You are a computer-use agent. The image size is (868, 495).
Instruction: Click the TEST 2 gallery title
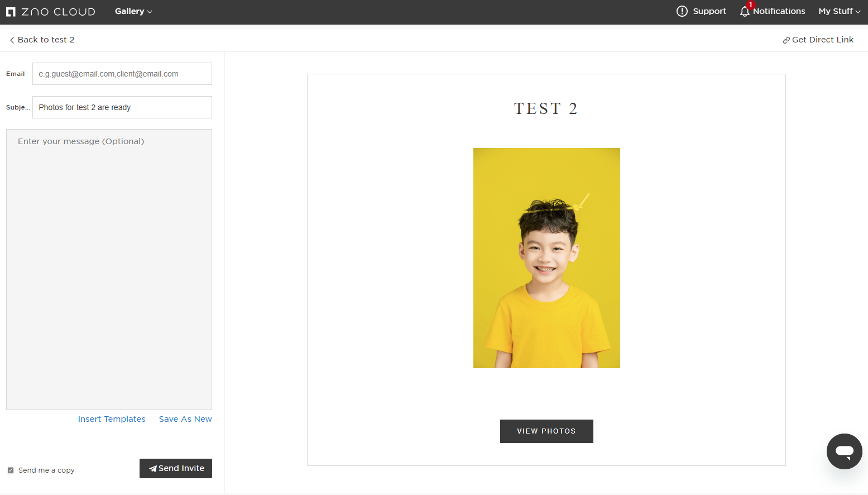(546, 108)
